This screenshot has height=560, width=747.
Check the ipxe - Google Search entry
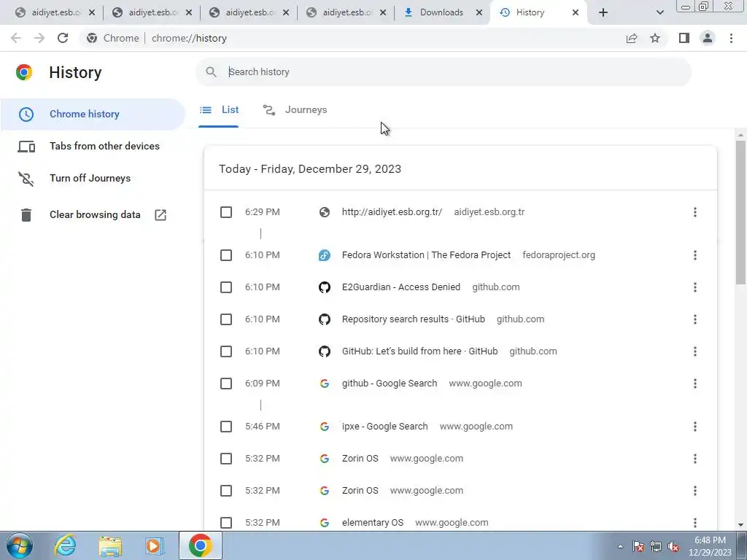[226, 427]
